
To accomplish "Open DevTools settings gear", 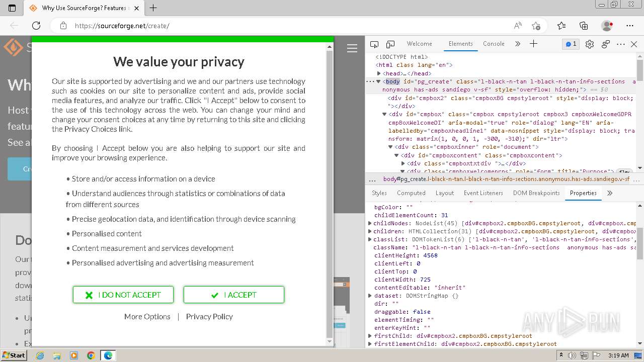I will click(590, 44).
